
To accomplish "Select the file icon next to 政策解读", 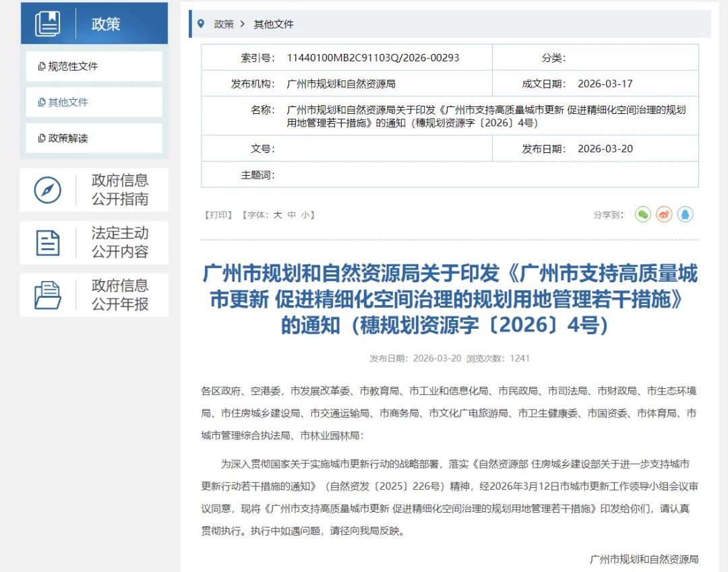I will (x=40, y=139).
